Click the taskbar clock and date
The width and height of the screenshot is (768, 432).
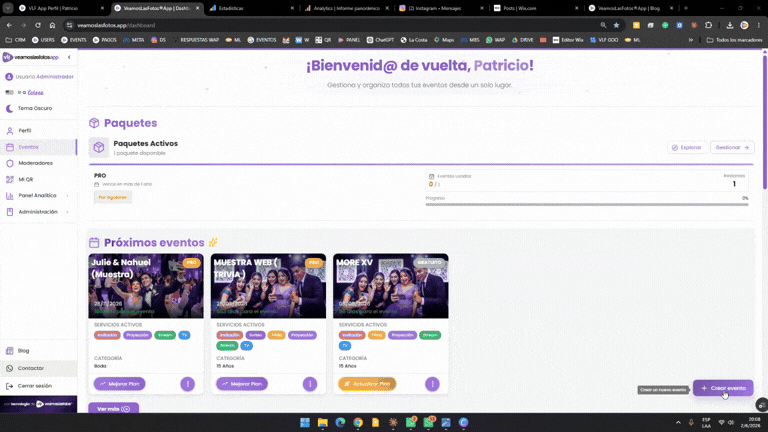(x=754, y=422)
